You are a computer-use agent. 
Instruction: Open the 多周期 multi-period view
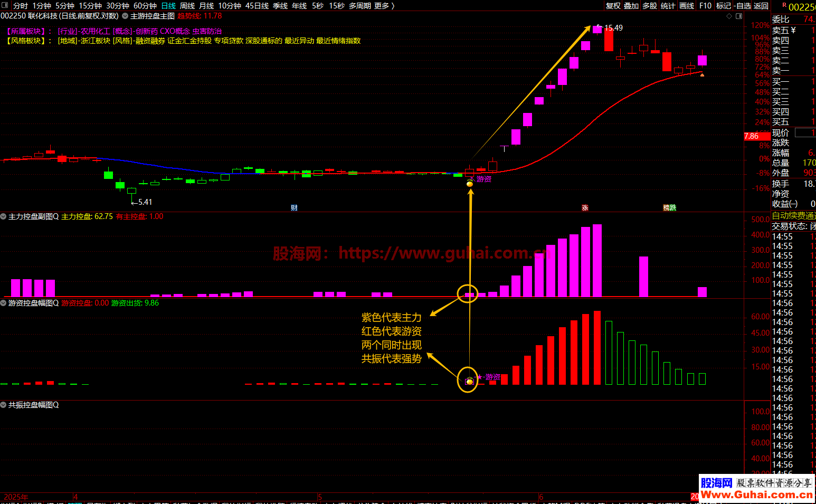pos(360,6)
